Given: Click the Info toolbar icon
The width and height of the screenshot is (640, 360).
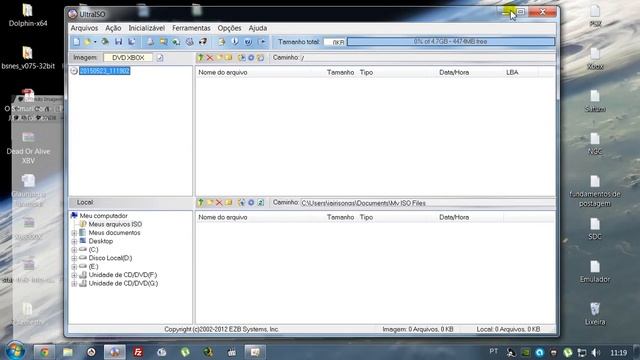Looking at the screenshot, I should pyautogui.click(x=235, y=42).
